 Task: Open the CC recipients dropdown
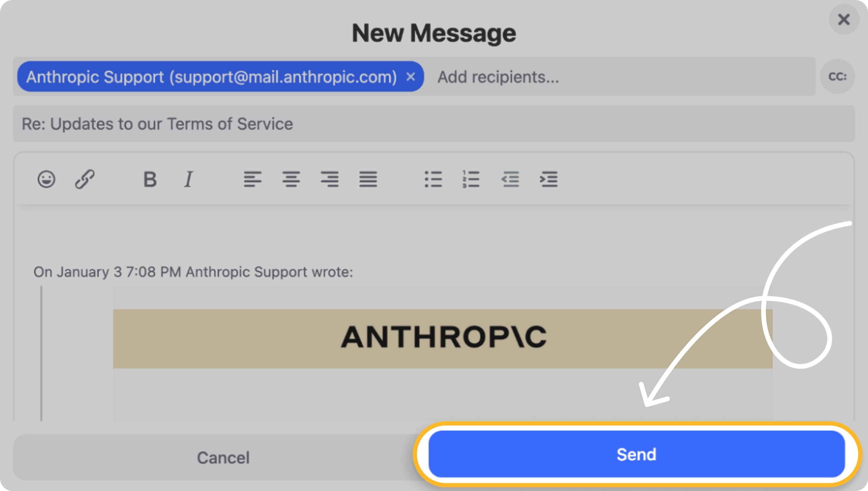pos(839,77)
